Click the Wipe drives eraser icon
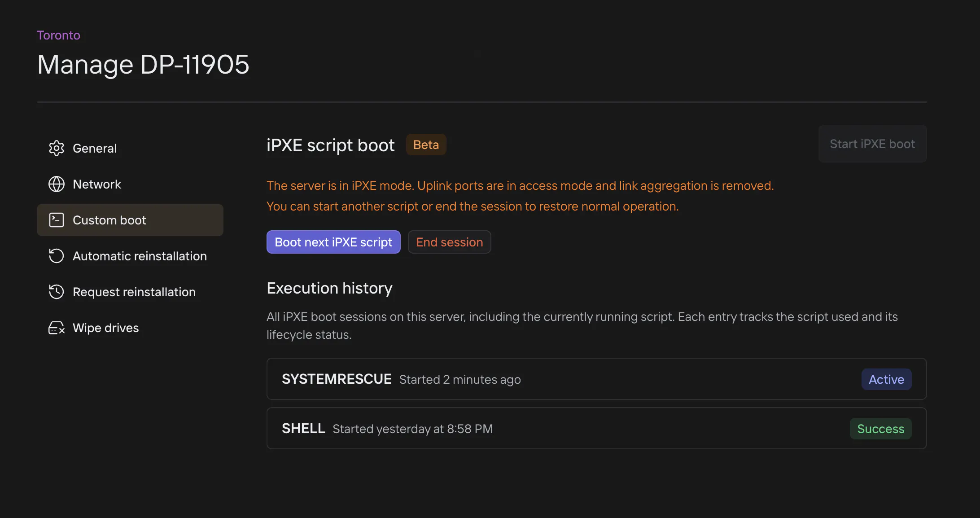980x518 pixels. (x=56, y=328)
